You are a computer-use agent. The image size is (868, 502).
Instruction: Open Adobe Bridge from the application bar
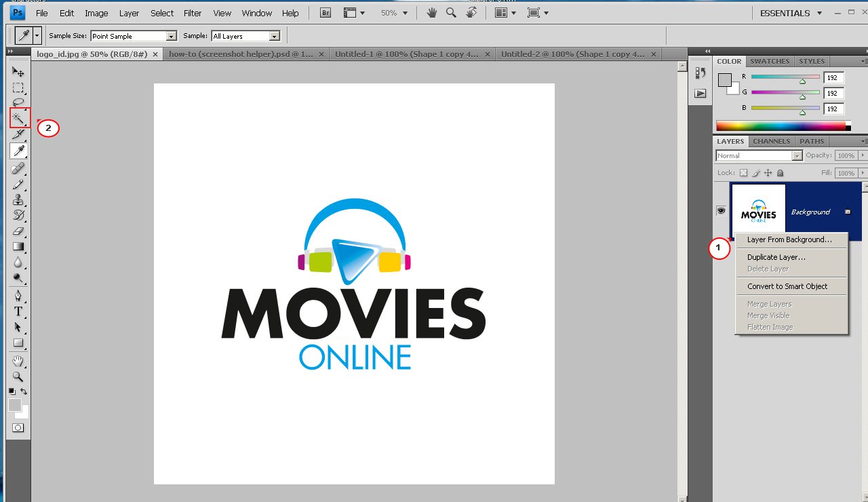point(324,12)
